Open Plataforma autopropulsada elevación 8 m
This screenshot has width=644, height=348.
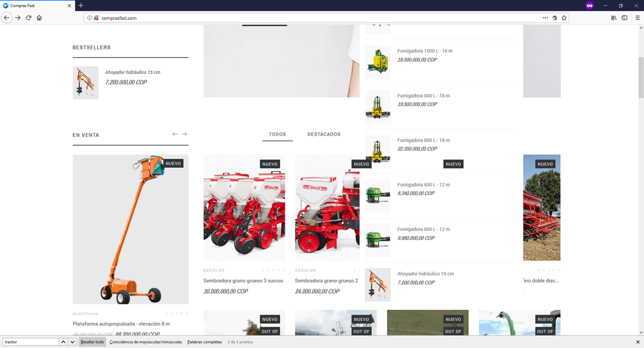[x=121, y=324]
